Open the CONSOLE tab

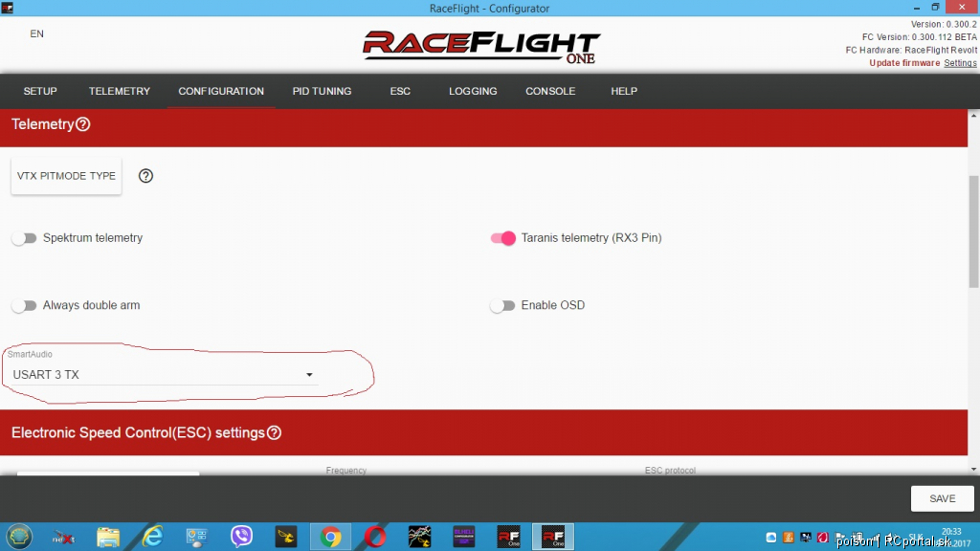point(550,91)
